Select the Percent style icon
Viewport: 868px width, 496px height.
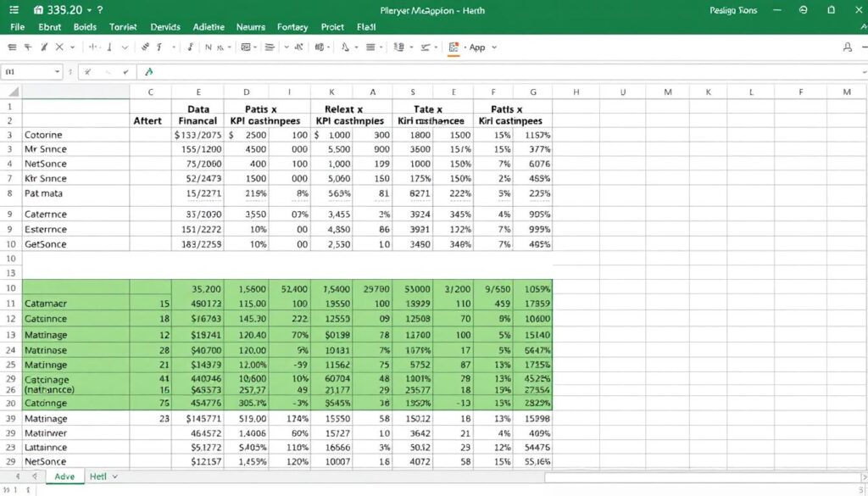coord(299,47)
